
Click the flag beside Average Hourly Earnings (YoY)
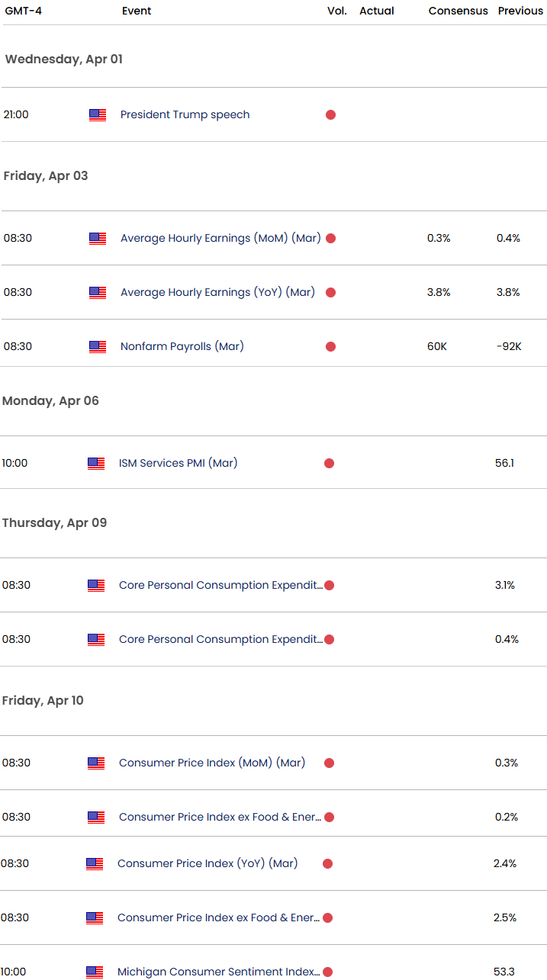click(x=98, y=293)
